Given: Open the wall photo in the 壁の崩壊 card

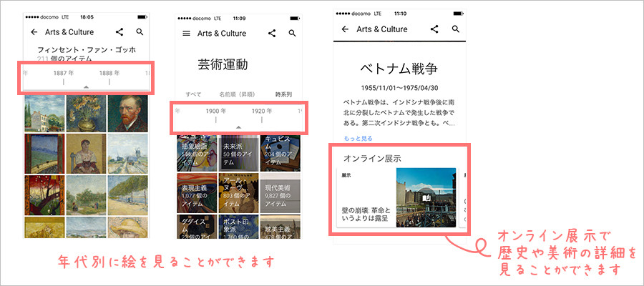Looking at the screenshot, I should pyautogui.click(x=426, y=197).
